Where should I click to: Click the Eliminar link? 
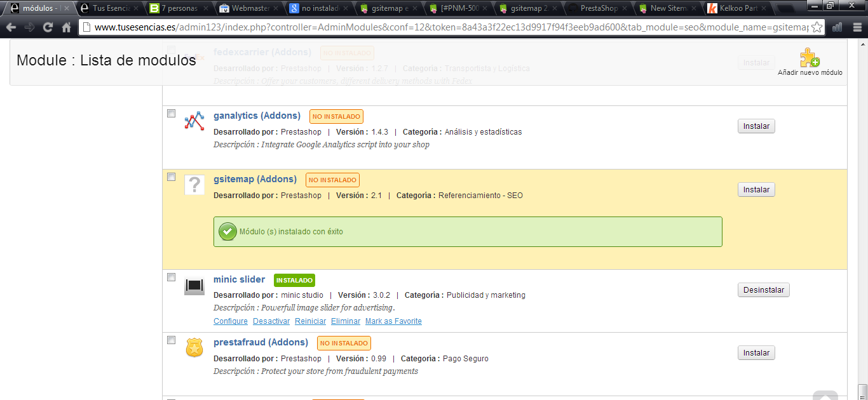coord(346,321)
